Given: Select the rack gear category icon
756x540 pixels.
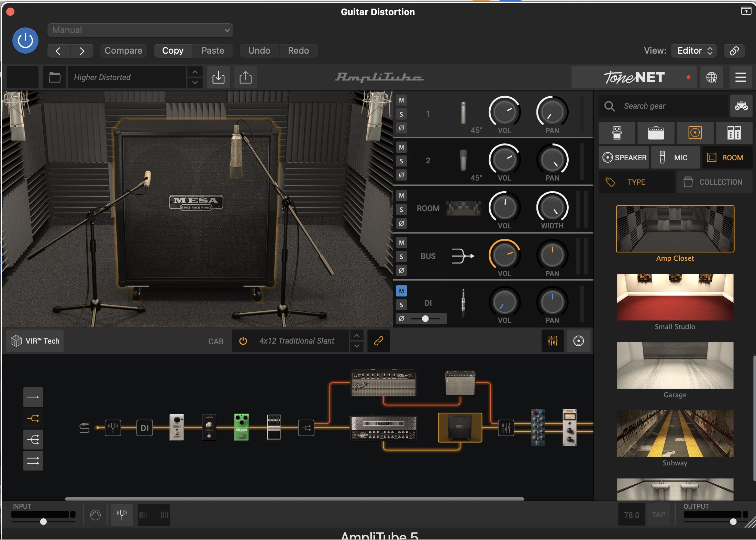Looking at the screenshot, I should [x=734, y=133].
